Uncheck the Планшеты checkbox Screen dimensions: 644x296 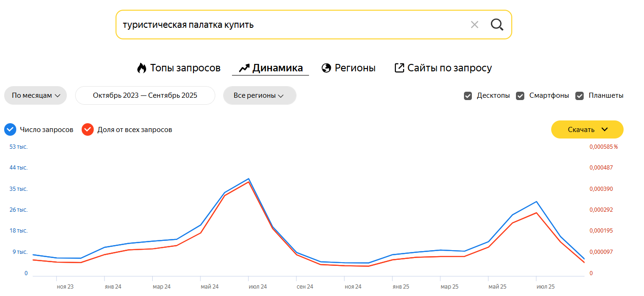pos(580,96)
